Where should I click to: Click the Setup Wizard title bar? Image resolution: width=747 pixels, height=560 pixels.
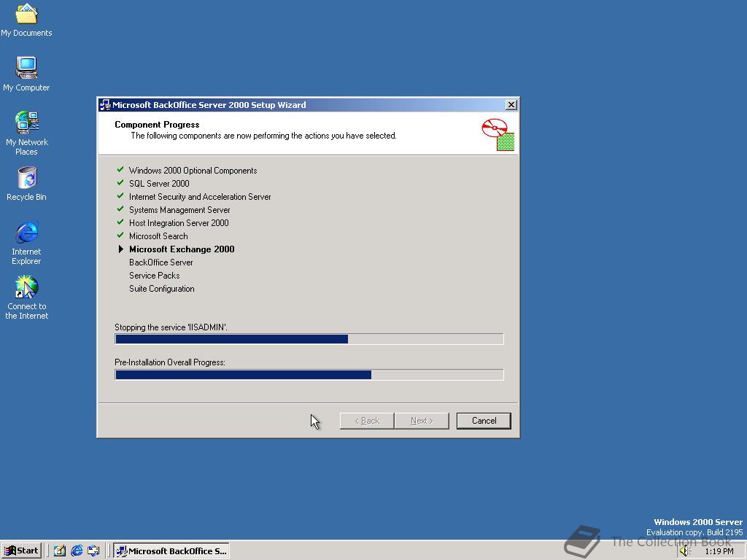309,105
